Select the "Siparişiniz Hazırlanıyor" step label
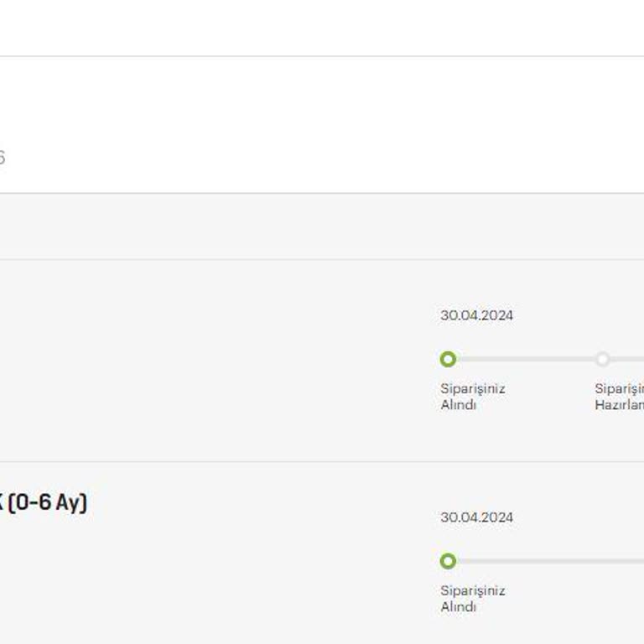The image size is (644, 644). pyautogui.click(x=619, y=397)
